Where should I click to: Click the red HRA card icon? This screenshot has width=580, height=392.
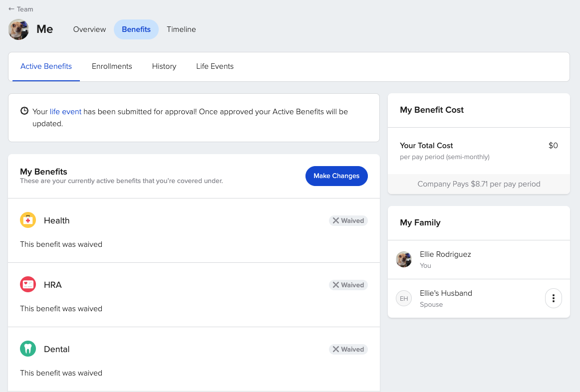pos(28,284)
